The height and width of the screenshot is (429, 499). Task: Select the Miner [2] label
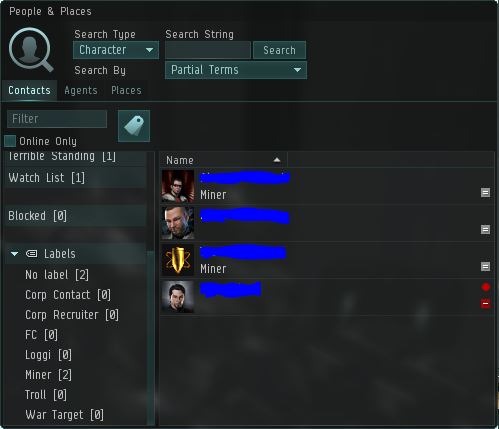click(x=48, y=375)
